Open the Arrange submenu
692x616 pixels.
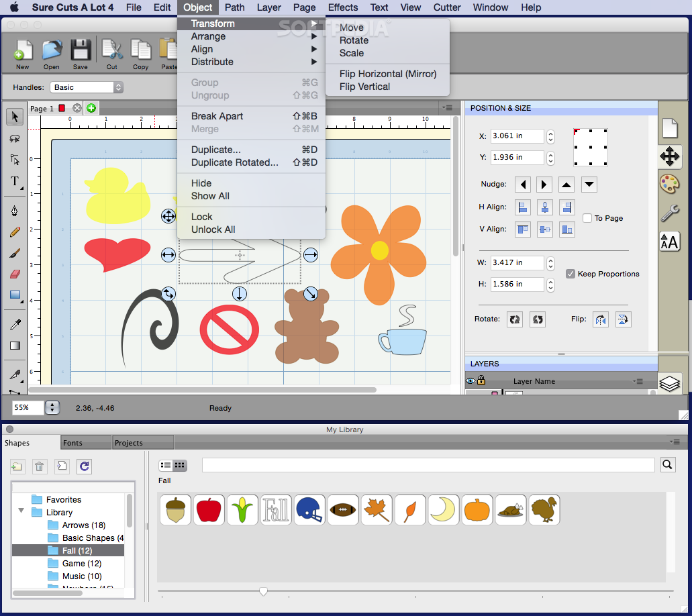pos(251,36)
